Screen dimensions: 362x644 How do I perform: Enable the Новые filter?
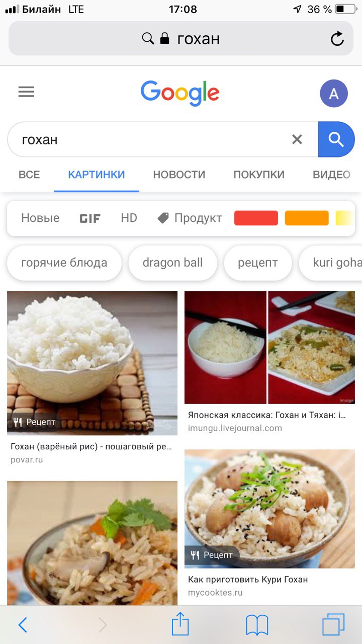[40, 218]
